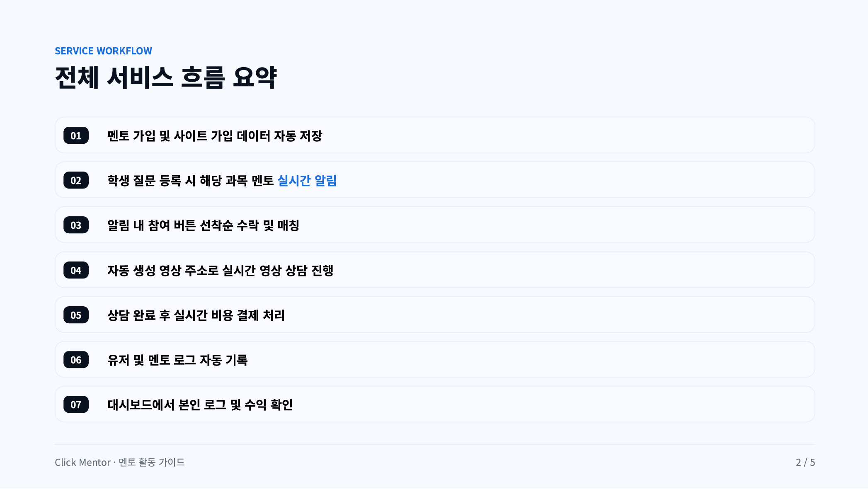This screenshot has width=868, height=489.
Task: Click the 'Click Mentor' brand name in footer
Action: coord(82,462)
